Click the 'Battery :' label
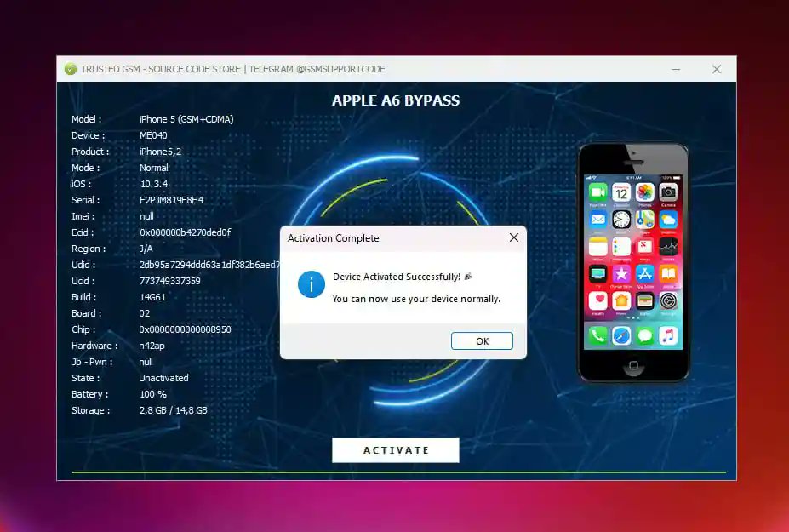The height and width of the screenshot is (532, 789). point(89,394)
